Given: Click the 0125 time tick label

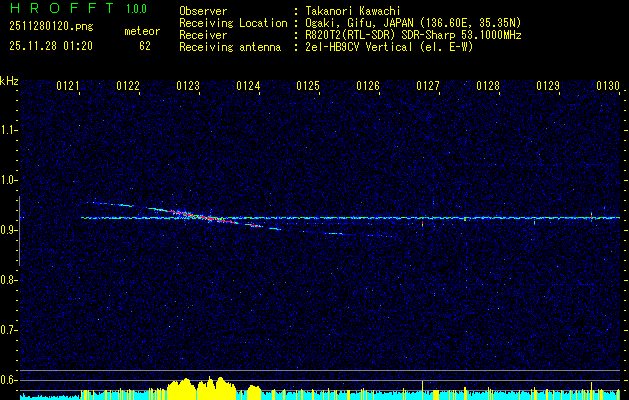Looking at the screenshot, I should [308, 87].
